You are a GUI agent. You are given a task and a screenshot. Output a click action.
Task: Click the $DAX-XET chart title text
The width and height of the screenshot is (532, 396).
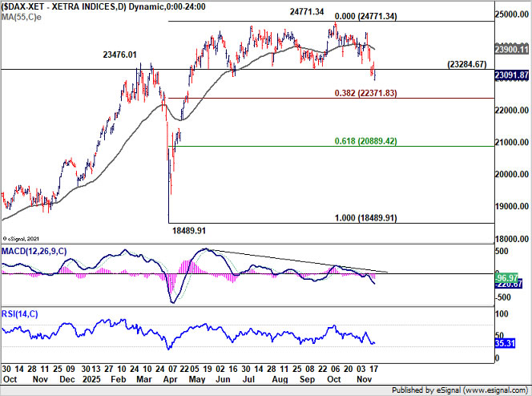(x=103, y=6)
